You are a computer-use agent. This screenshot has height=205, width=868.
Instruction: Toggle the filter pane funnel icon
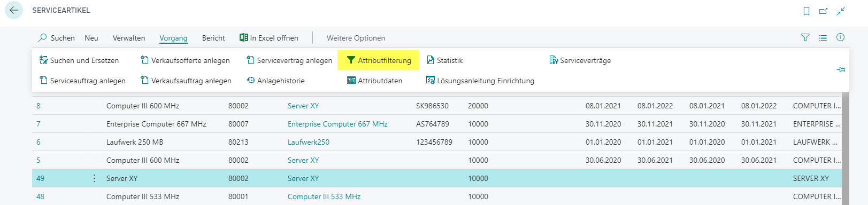point(805,37)
